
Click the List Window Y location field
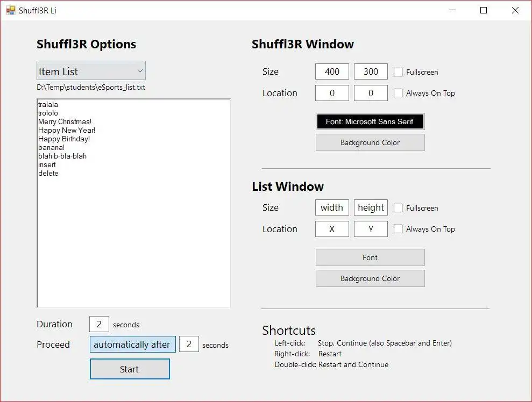pos(371,229)
